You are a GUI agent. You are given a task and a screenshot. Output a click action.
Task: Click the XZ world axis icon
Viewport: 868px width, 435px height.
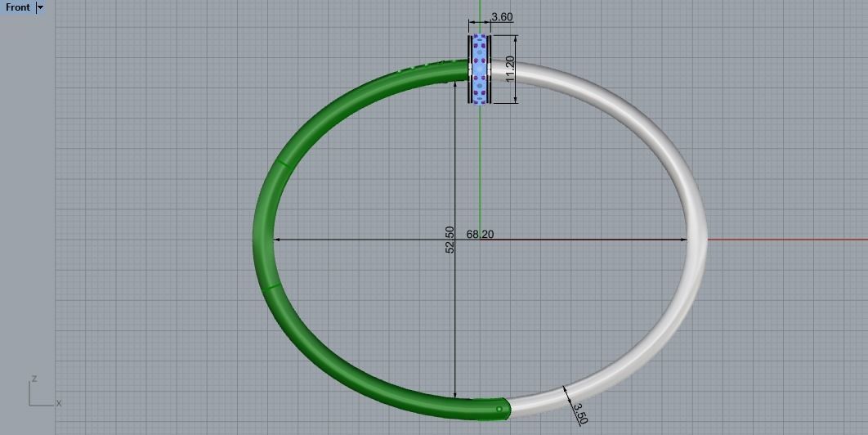[44, 392]
